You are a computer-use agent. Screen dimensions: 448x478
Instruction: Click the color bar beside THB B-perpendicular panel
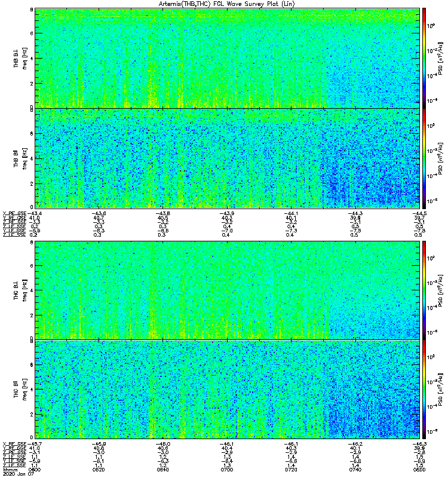pos(424,58)
